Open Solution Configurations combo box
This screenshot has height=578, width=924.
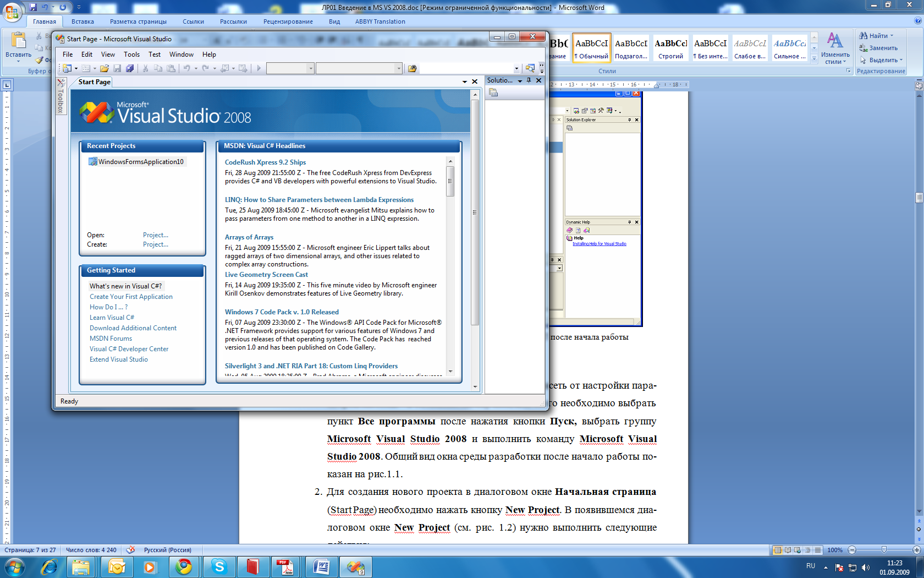[x=290, y=68]
